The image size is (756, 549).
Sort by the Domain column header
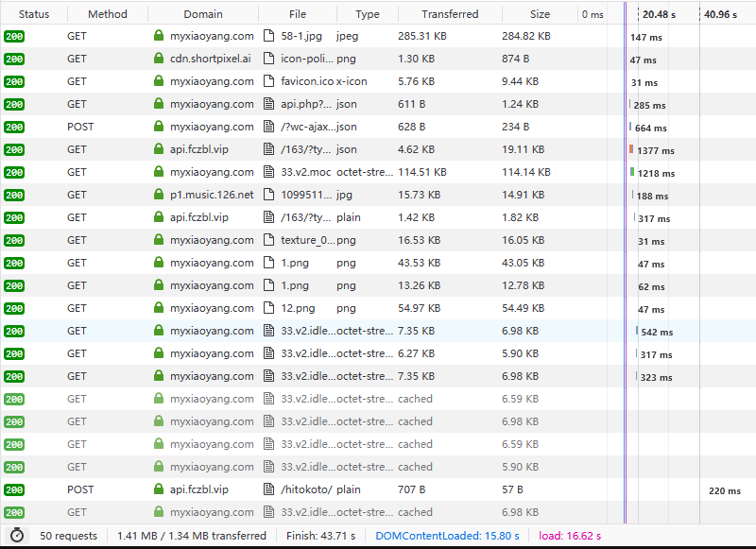point(203,14)
